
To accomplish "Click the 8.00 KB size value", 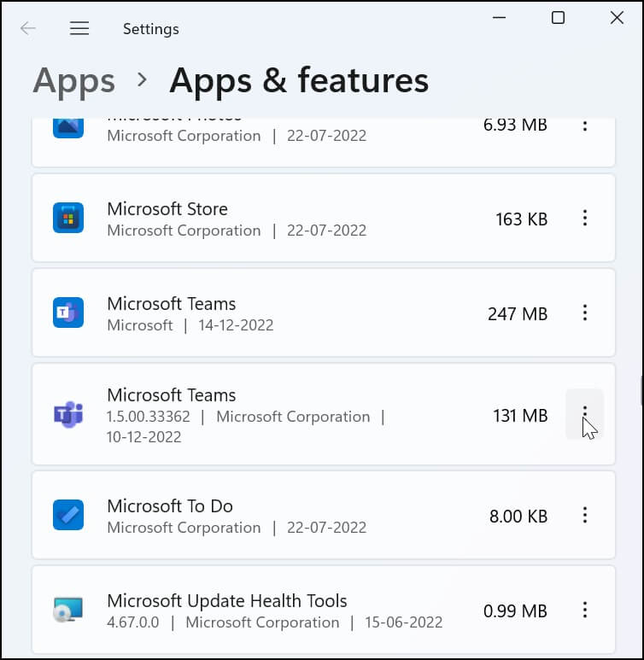I will click(x=518, y=517).
